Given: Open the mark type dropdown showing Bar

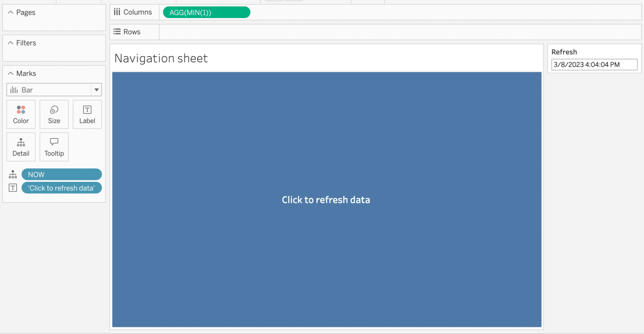Looking at the screenshot, I should pyautogui.click(x=96, y=89).
